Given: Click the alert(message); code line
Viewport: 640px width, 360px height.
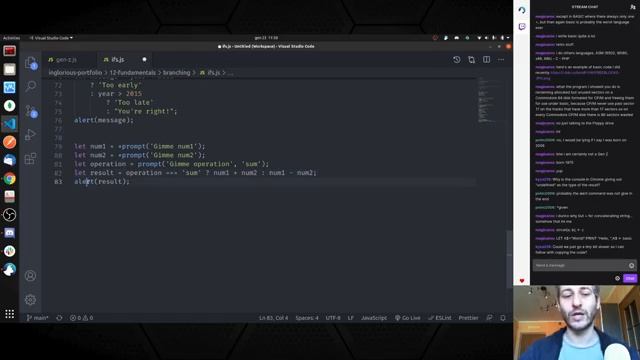Looking at the screenshot, I should 104,120.
